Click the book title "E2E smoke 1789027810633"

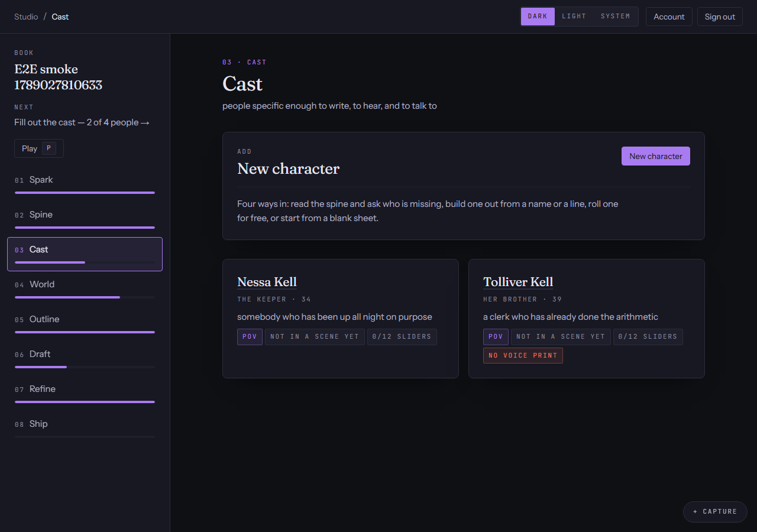58,77
